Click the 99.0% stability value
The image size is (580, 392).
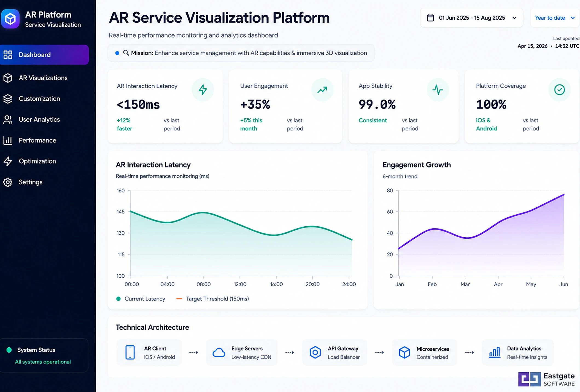(377, 105)
